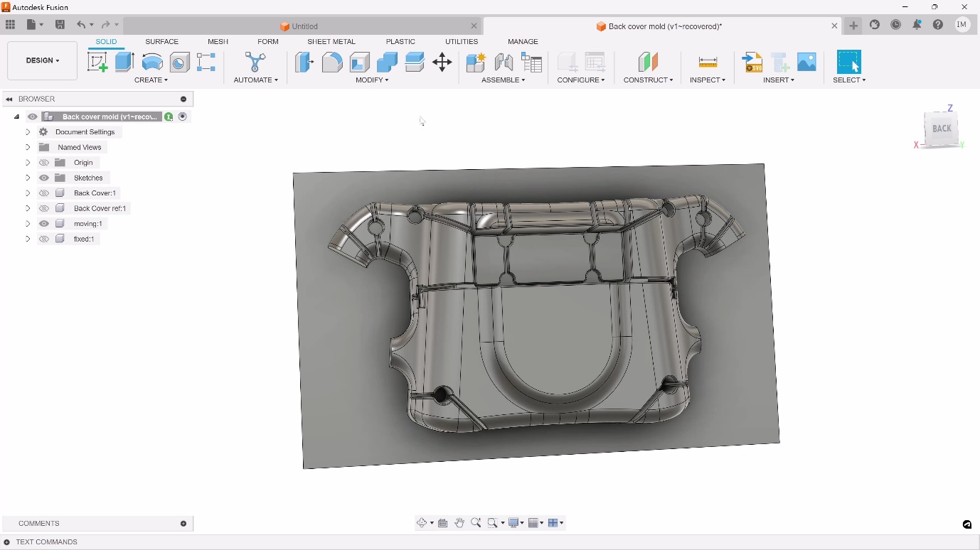Activate the Press Pull tool
980x550 pixels.
pos(304,62)
